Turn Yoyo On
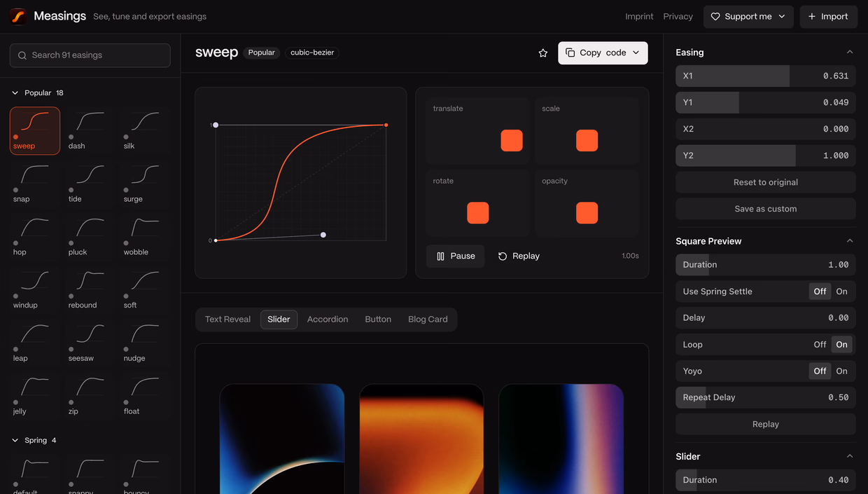Screen dimensions: 868x494 click(x=841, y=371)
